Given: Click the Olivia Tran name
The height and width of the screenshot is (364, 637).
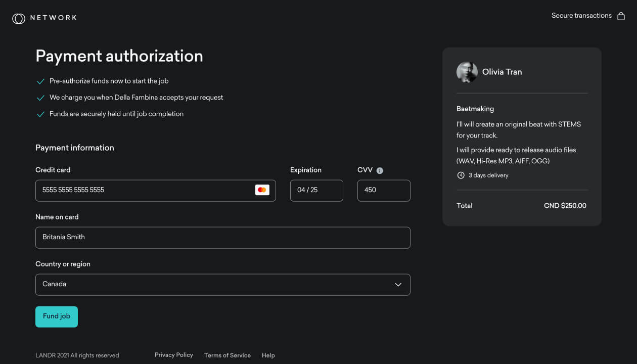Looking at the screenshot, I should (502, 72).
